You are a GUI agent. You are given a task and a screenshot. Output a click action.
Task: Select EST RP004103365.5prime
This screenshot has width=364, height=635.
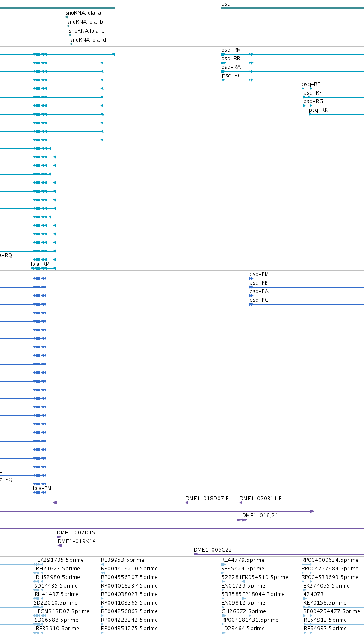tap(129, 603)
